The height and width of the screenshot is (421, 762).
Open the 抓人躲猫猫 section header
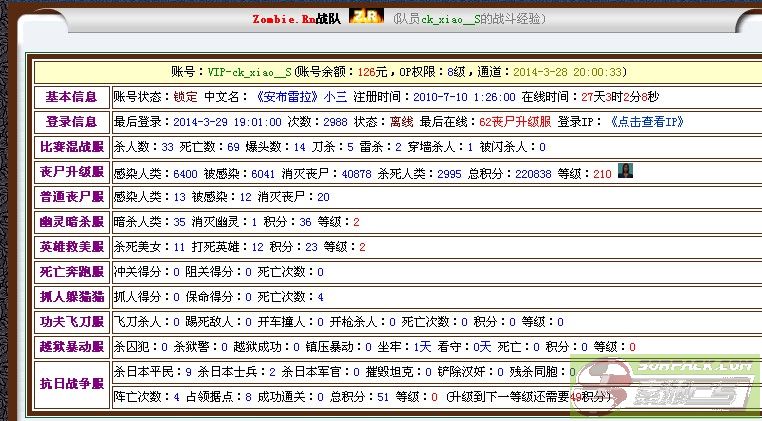coord(71,297)
